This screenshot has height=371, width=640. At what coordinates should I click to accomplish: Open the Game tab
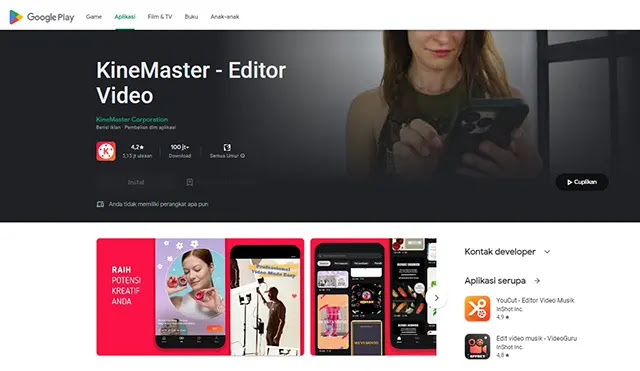(94, 17)
